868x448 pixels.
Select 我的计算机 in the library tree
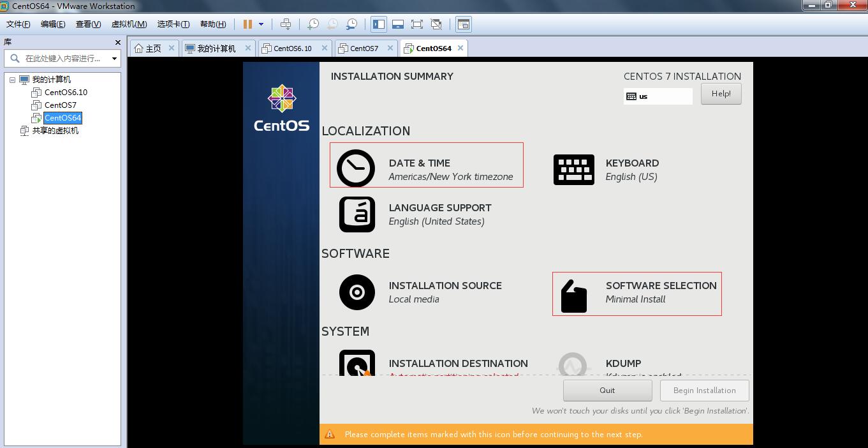(x=51, y=80)
